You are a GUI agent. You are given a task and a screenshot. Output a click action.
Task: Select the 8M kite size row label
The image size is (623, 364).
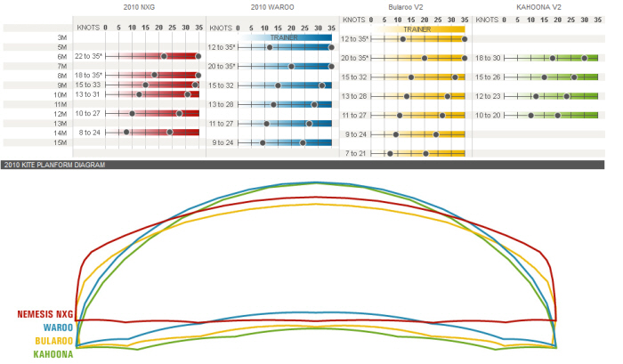coord(62,76)
